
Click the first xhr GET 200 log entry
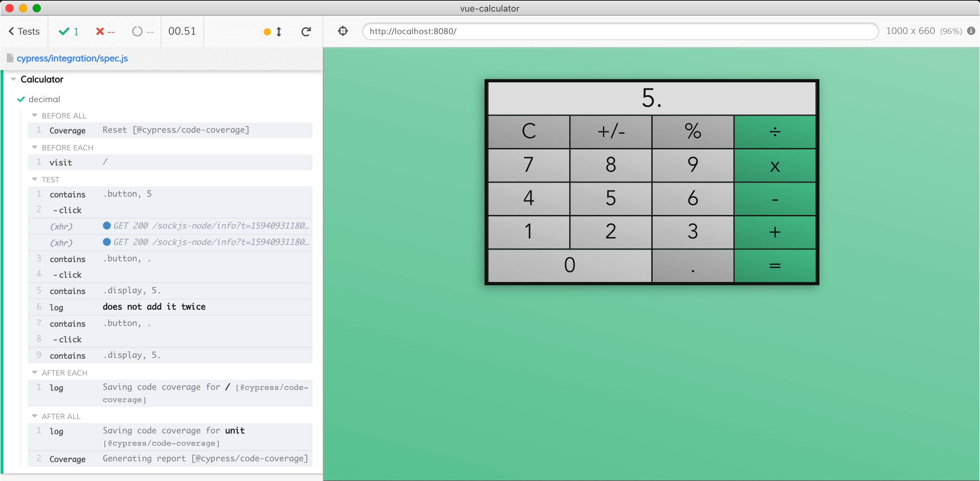[x=170, y=226]
